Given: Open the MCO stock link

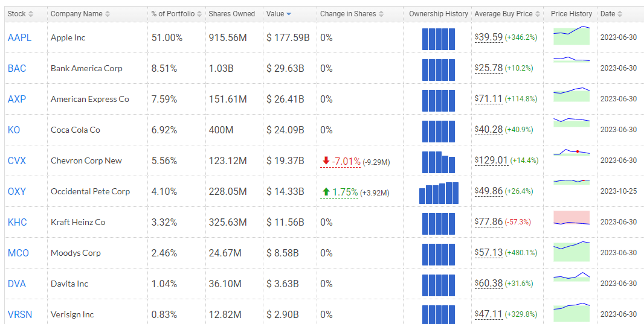Looking at the screenshot, I should 19,253.
